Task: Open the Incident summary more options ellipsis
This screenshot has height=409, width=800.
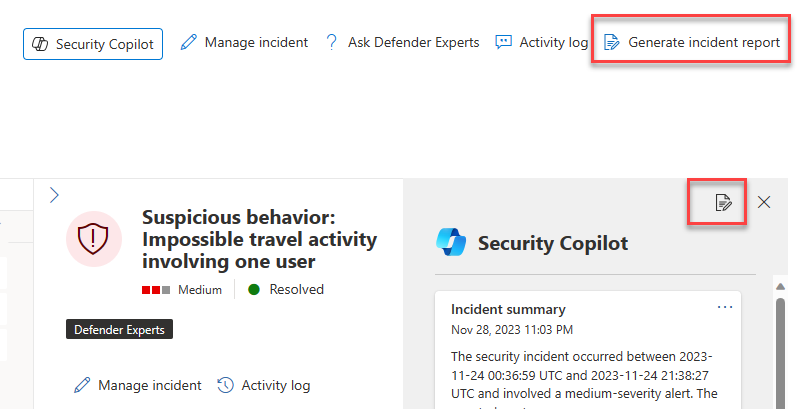Action: tap(725, 308)
